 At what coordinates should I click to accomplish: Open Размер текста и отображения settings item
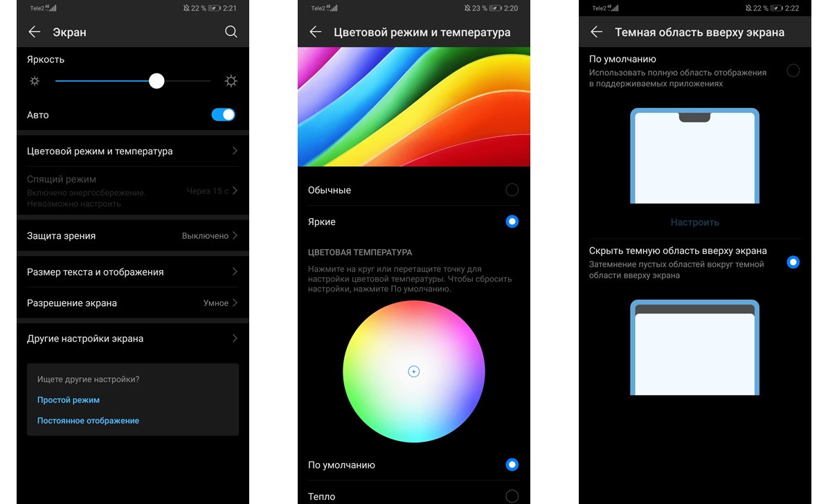point(132,271)
